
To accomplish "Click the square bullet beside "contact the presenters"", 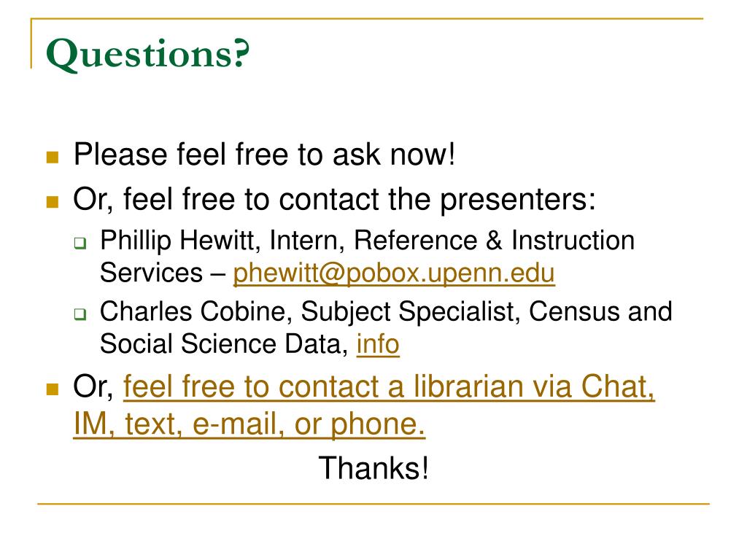I will [x=53, y=202].
